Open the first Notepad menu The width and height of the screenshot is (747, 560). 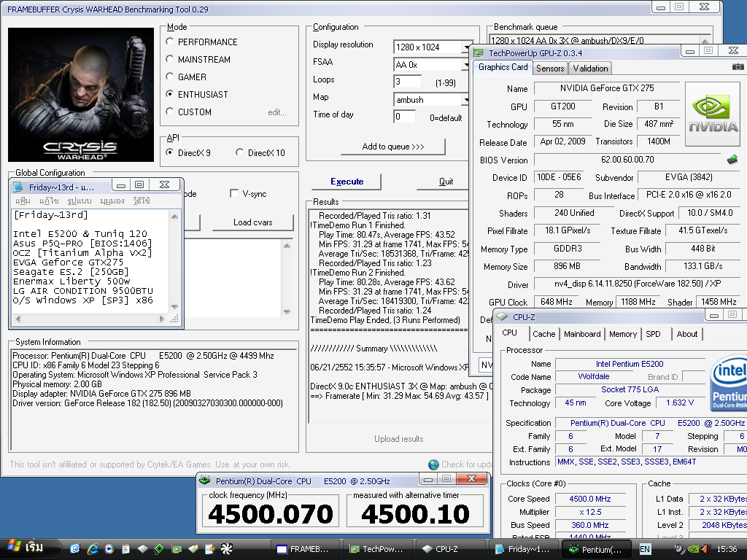coord(23,201)
